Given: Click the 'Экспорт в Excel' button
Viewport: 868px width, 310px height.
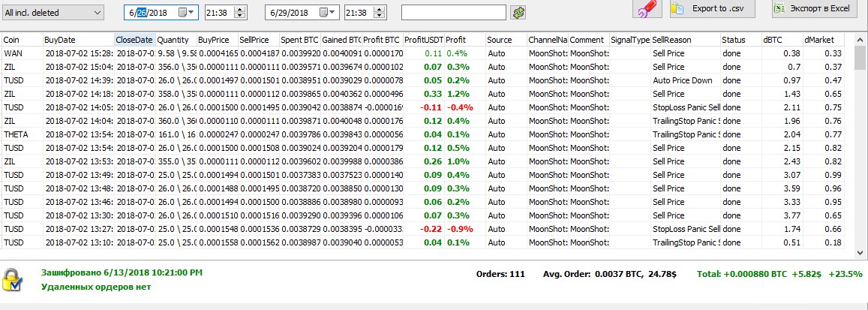Looking at the screenshot, I should (x=815, y=8).
